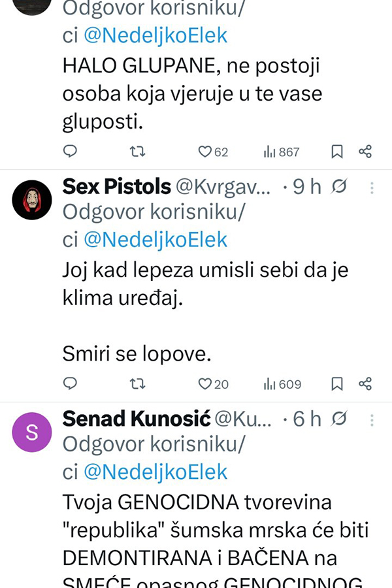
Task: Open Sex Pistols tweet more options menu
Action: (372, 188)
